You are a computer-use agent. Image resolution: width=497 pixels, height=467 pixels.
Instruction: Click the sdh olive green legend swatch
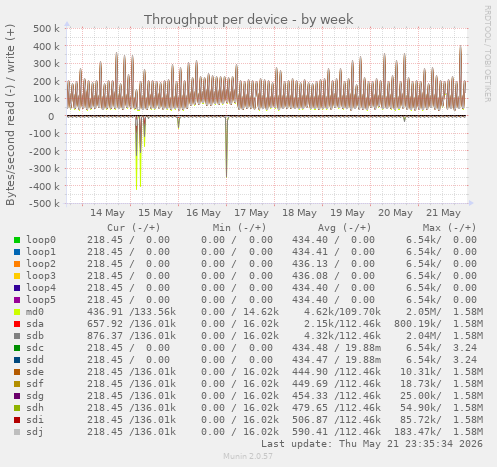pos(17,408)
